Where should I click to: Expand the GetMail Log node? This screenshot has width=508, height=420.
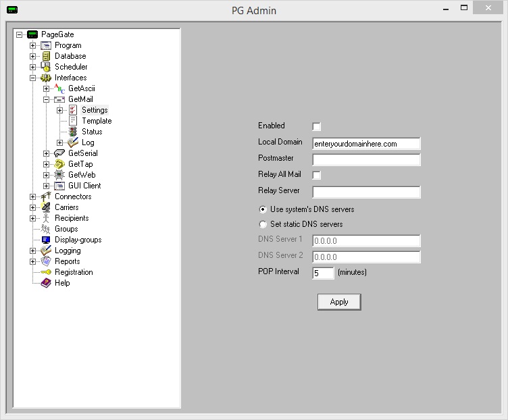tap(60, 142)
